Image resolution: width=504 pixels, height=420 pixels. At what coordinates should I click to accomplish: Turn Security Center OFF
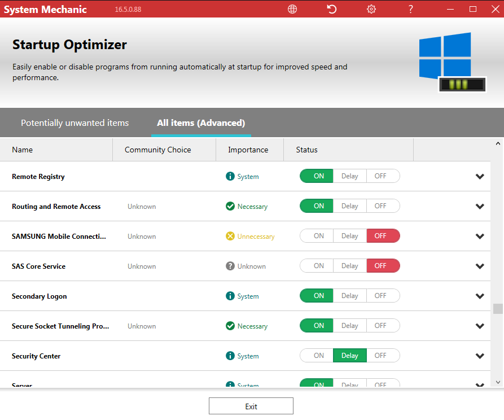pyautogui.click(x=383, y=355)
